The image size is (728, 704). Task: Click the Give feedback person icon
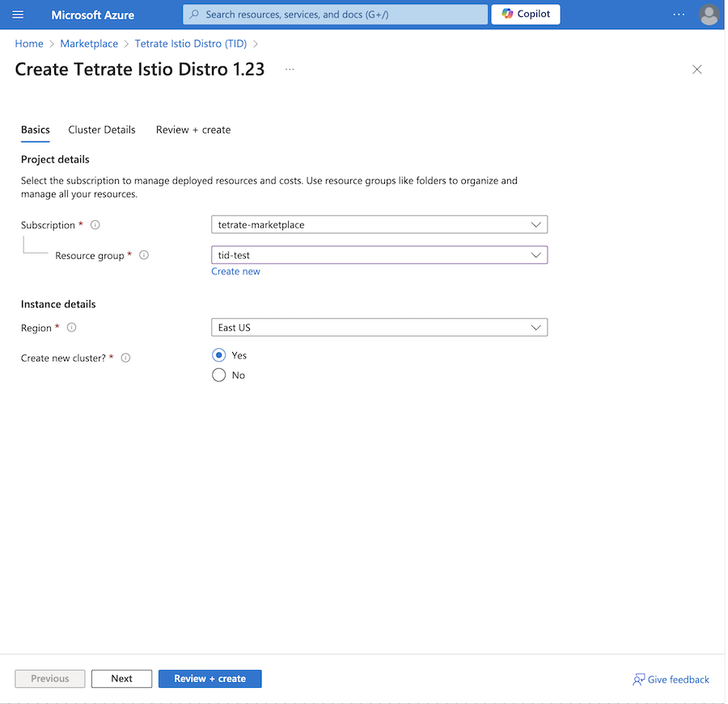(638, 680)
